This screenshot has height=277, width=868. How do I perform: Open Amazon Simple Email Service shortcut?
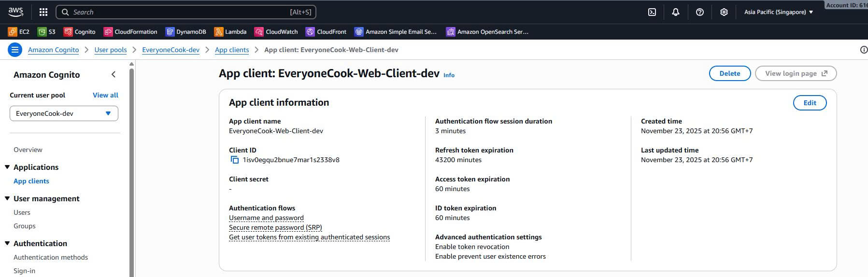[396, 32]
